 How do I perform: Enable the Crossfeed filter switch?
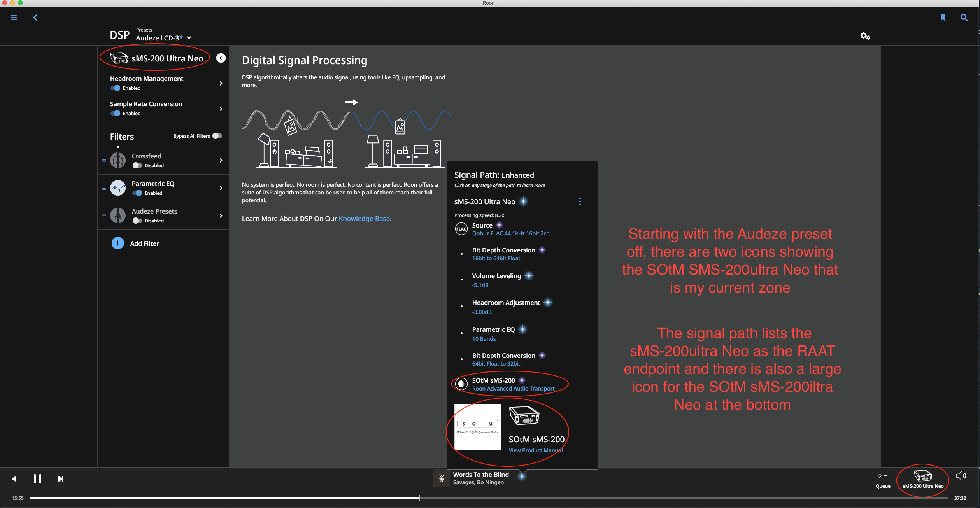pyautogui.click(x=137, y=165)
